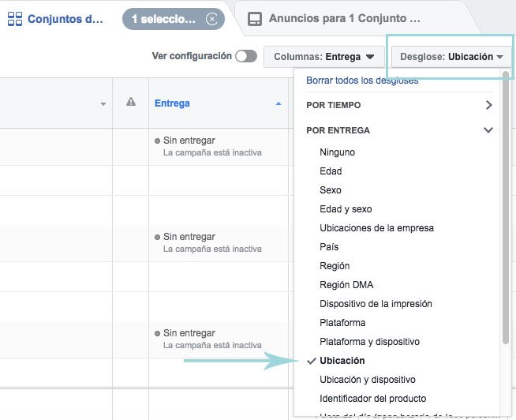Click the checked Ubicación option
The width and height of the screenshot is (516, 420).
click(342, 361)
